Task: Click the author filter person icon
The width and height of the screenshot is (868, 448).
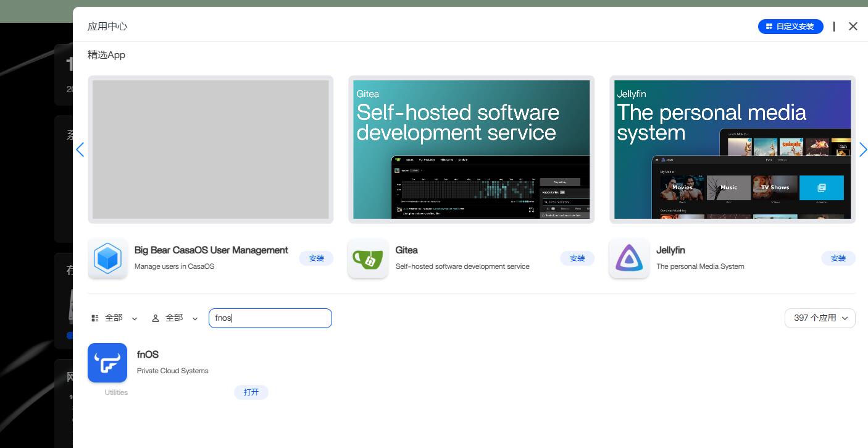Action: click(156, 318)
